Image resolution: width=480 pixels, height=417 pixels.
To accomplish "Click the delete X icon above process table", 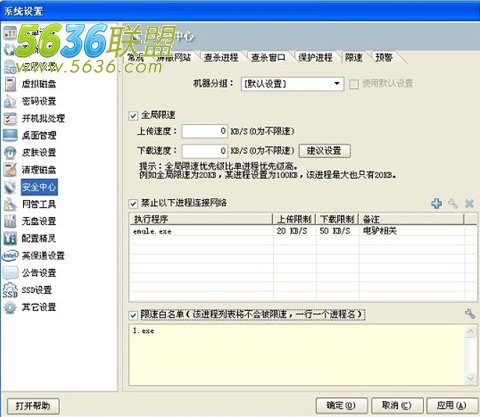I will click(x=469, y=203).
